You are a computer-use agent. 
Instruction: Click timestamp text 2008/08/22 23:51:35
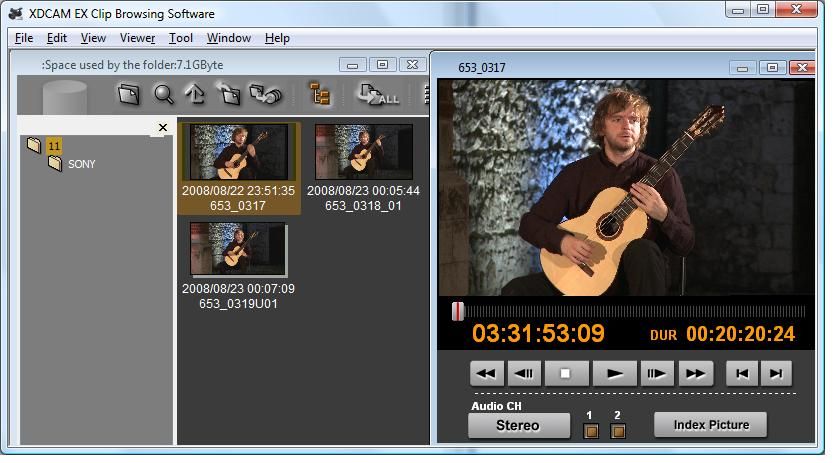click(x=238, y=191)
